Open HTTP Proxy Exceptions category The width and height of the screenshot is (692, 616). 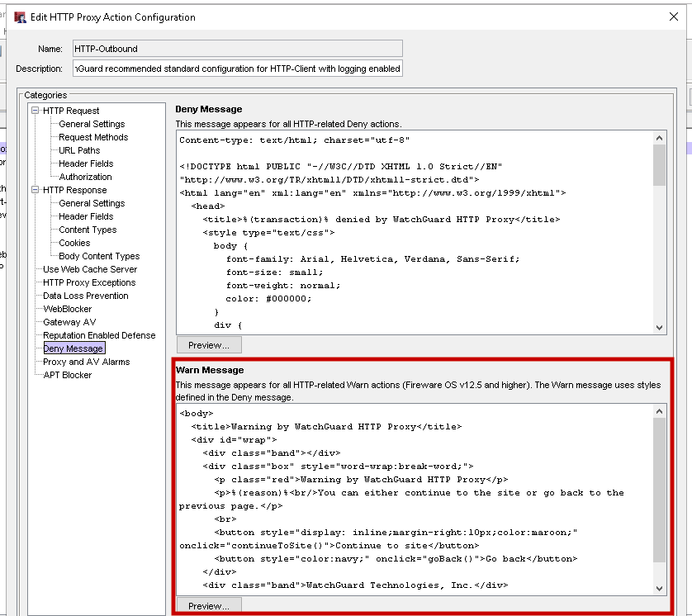coord(89,282)
